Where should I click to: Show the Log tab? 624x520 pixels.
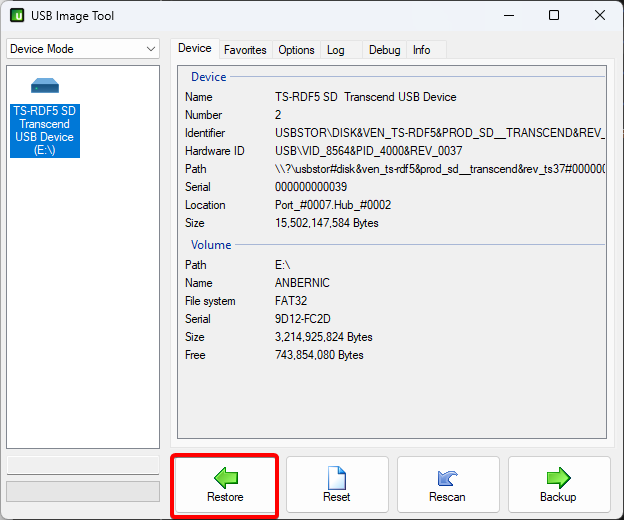pyautogui.click(x=336, y=50)
